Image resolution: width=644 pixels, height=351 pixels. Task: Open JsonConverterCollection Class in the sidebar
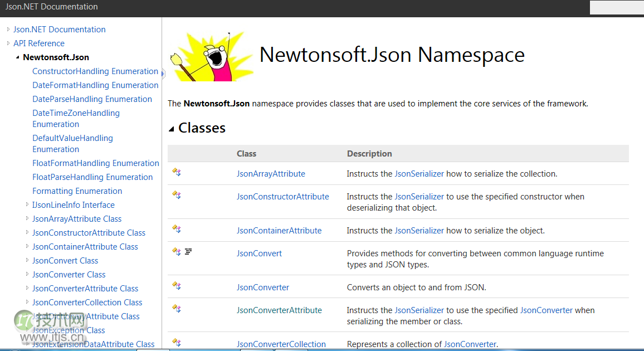(87, 303)
